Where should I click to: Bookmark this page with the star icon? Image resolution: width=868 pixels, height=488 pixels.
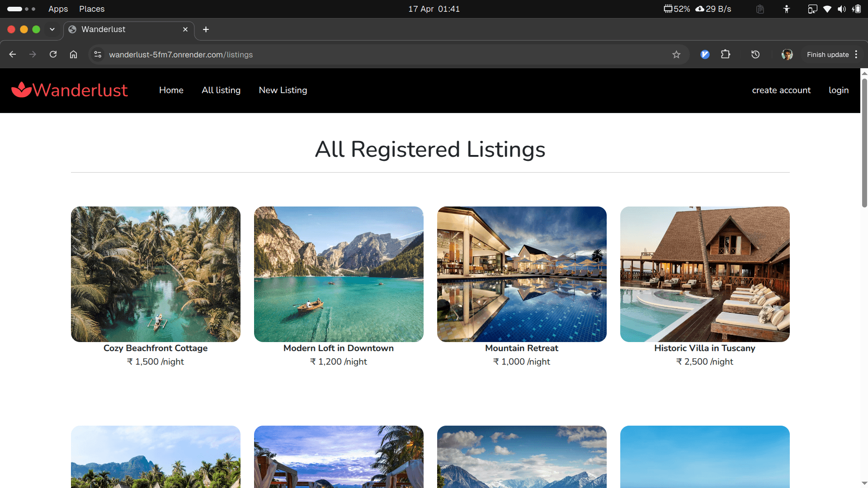click(x=676, y=55)
